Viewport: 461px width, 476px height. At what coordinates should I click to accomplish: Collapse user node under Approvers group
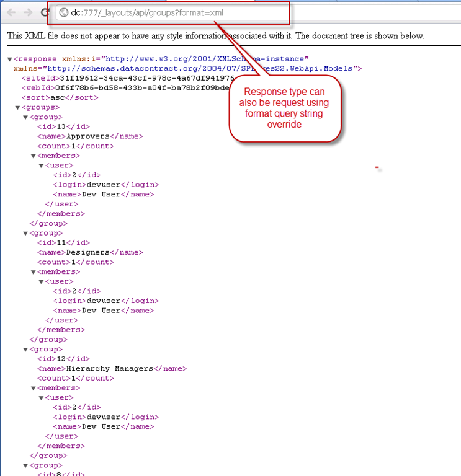tap(42, 166)
